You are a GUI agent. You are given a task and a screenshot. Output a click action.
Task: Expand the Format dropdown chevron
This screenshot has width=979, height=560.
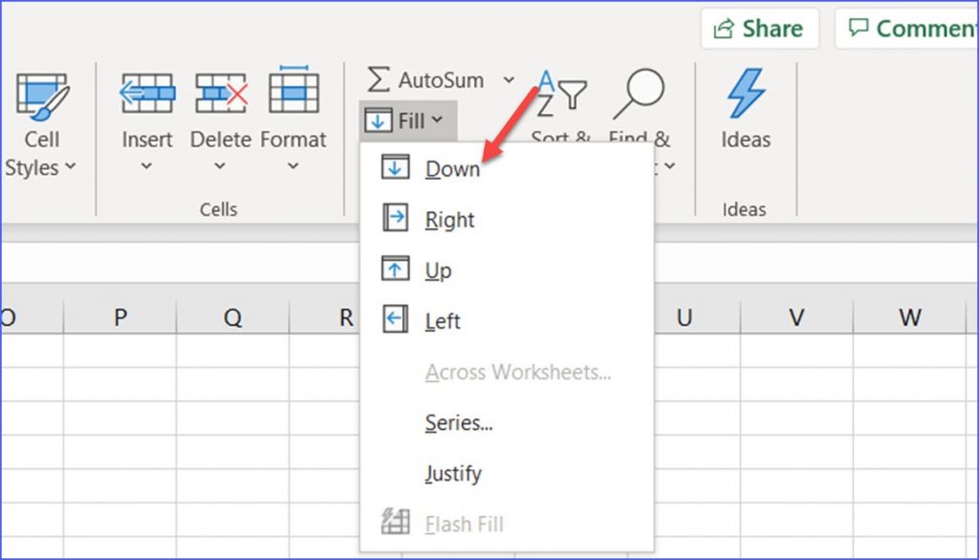point(294,164)
